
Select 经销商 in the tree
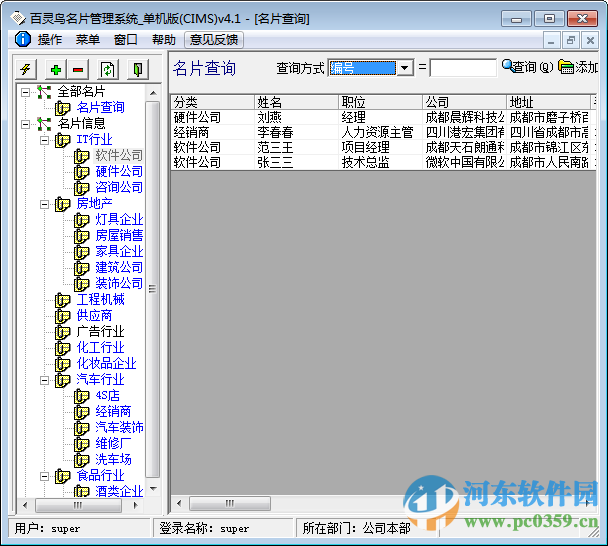tap(113, 411)
